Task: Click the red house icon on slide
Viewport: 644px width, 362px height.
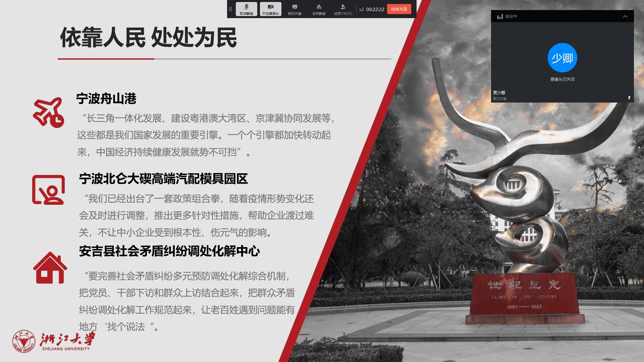Action: tap(50, 267)
